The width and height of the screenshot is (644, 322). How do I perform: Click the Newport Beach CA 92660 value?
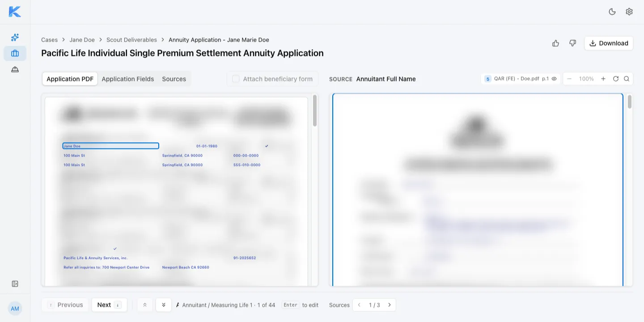186,267
